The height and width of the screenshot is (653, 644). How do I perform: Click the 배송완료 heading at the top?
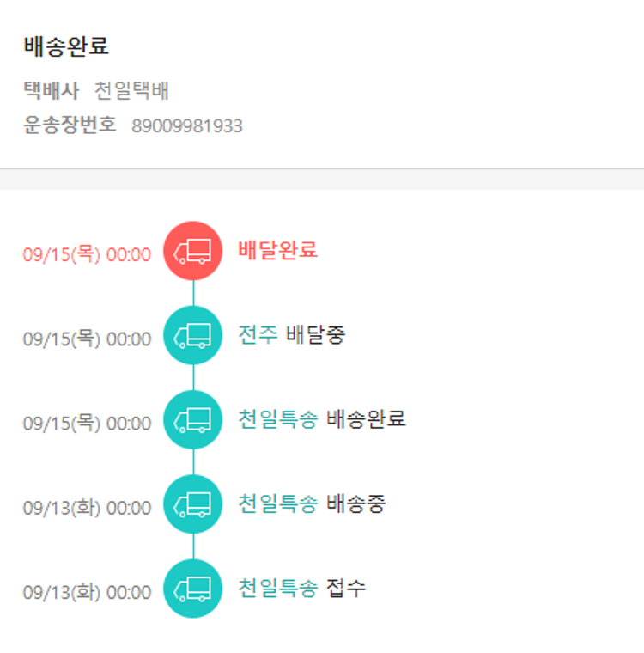pos(66,46)
